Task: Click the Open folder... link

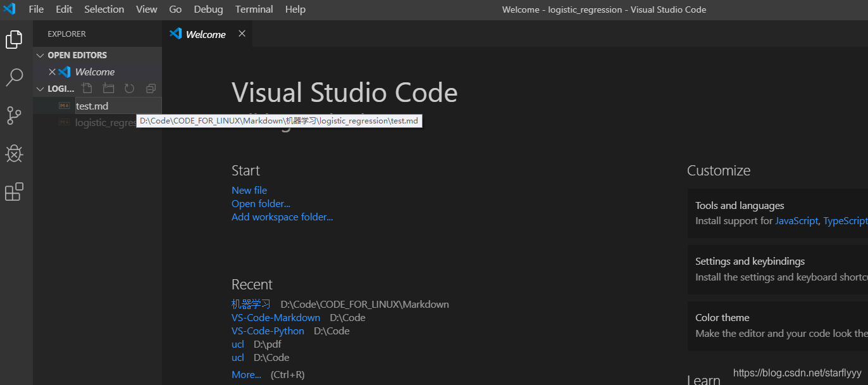Action: coord(261,203)
